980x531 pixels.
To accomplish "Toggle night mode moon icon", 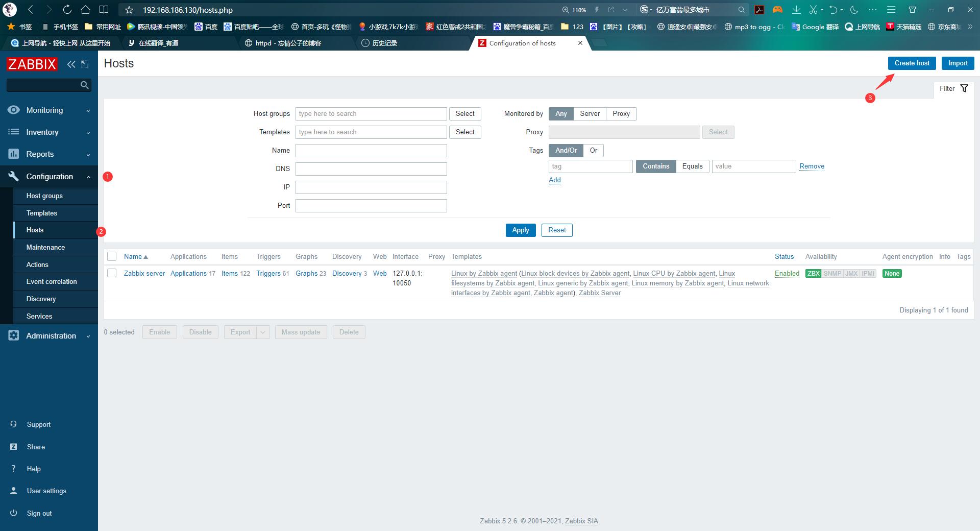I will 854,10.
